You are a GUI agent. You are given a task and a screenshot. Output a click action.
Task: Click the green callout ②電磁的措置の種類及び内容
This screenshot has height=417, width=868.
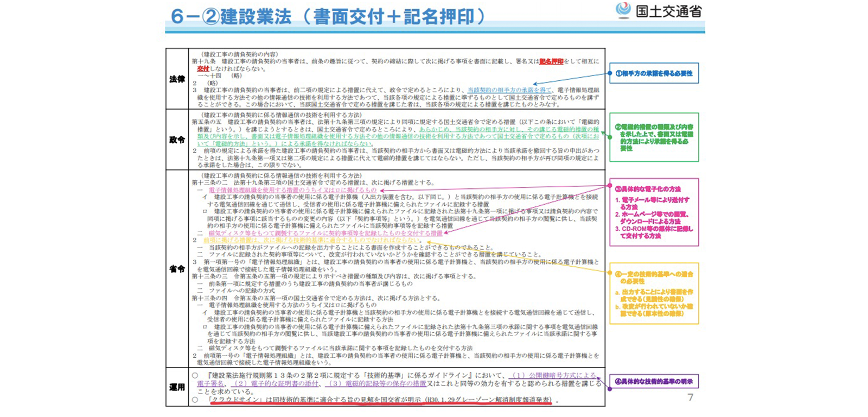tap(654, 137)
